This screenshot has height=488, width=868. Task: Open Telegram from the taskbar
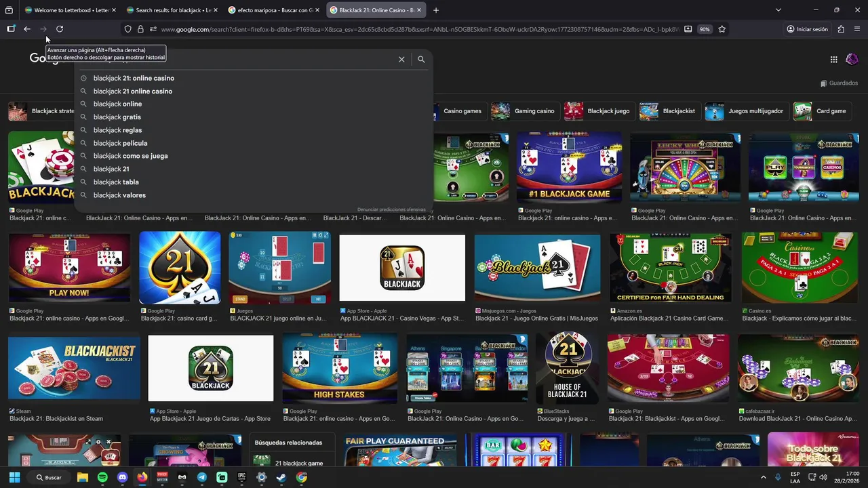pyautogui.click(x=202, y=477)
